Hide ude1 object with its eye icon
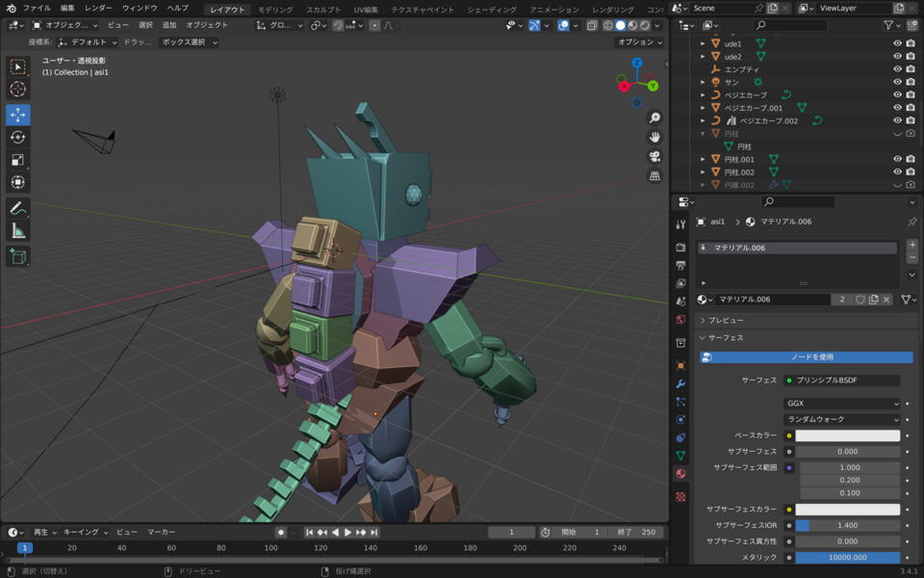The height and width of the screenshot is (578, 924). pyautogui.click(x=897, y=43)
